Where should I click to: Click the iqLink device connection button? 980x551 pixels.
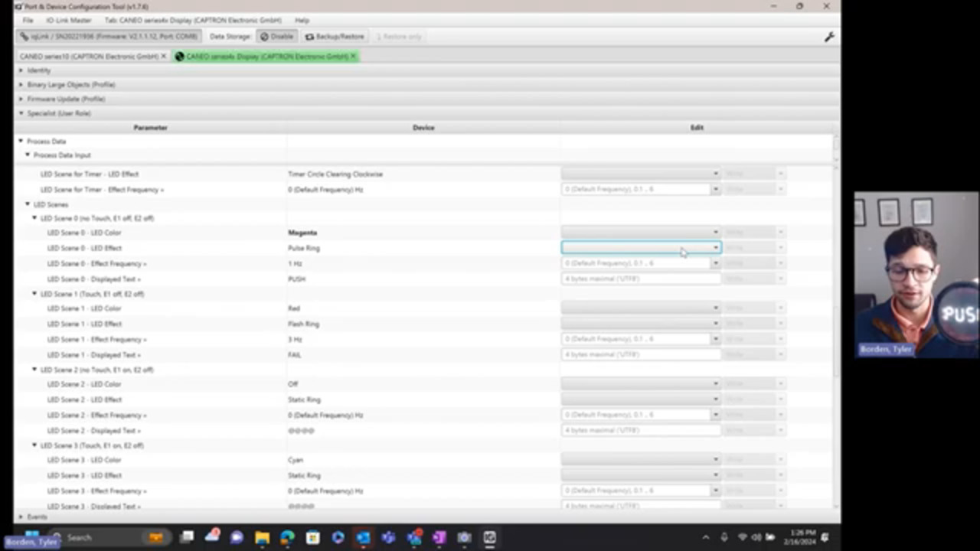(x=109, y=37)
